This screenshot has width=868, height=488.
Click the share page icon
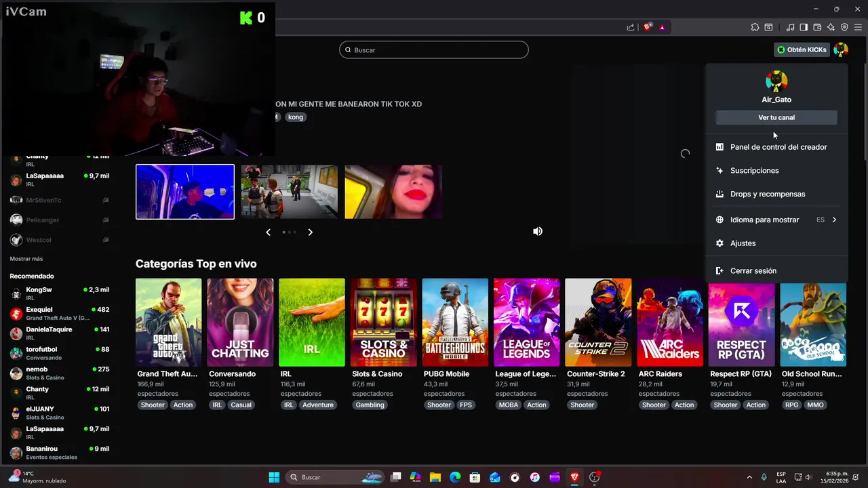pos(631,27)
